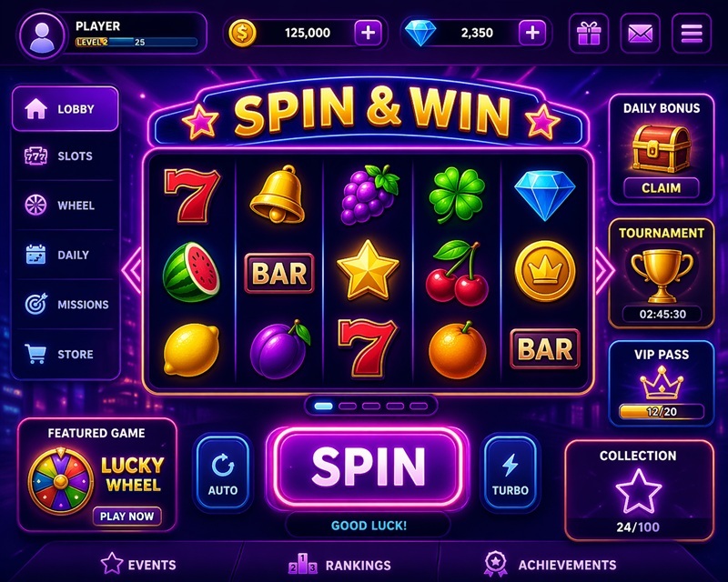Click the Tournament trophy icon
This screenshot has width=728, height=582.
662,276
